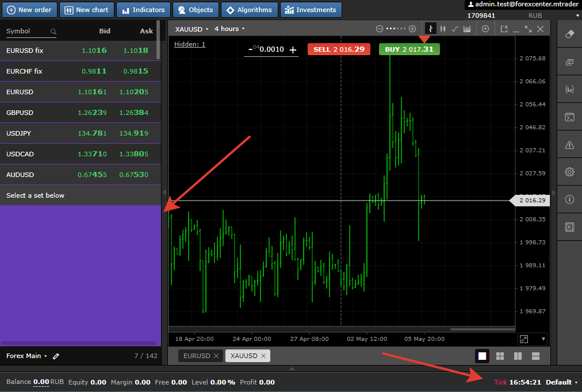Increase the lot volume with plus
582x392 pixels.
click(x=293, y=50)
